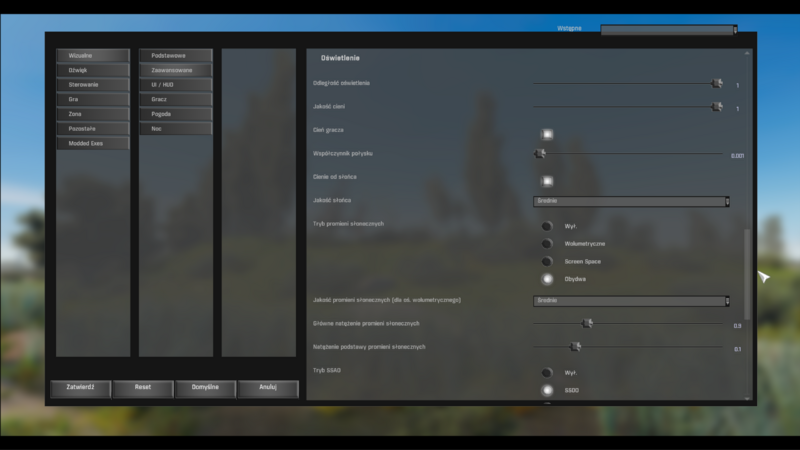Screen dimensions: 800x450
Task: Toggle the Cień gracza checkbox
Action: point(547,134)
